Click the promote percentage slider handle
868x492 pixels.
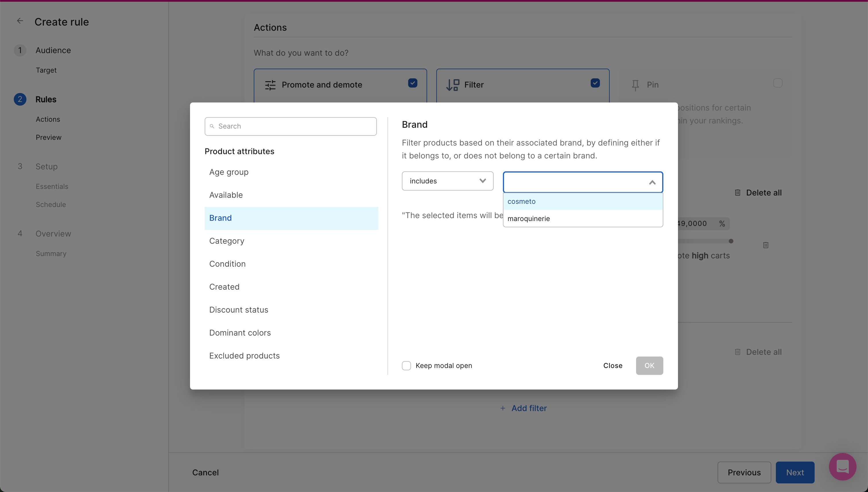731,241
